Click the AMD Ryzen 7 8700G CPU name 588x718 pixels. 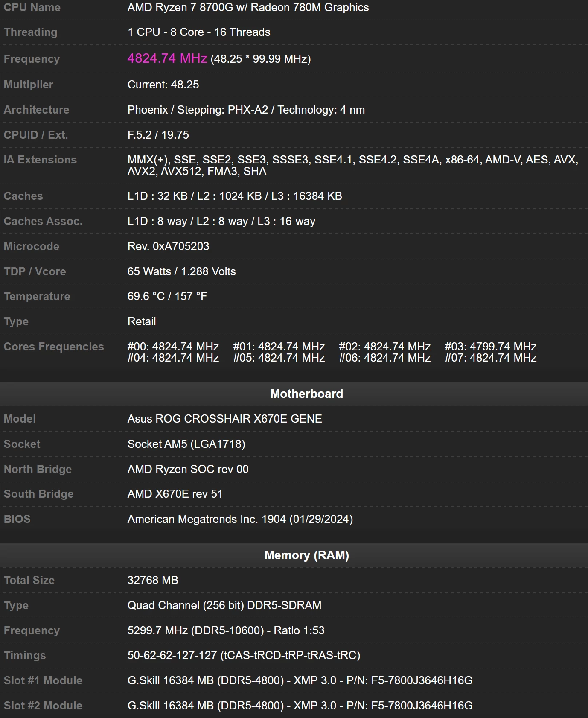(248, 7)
